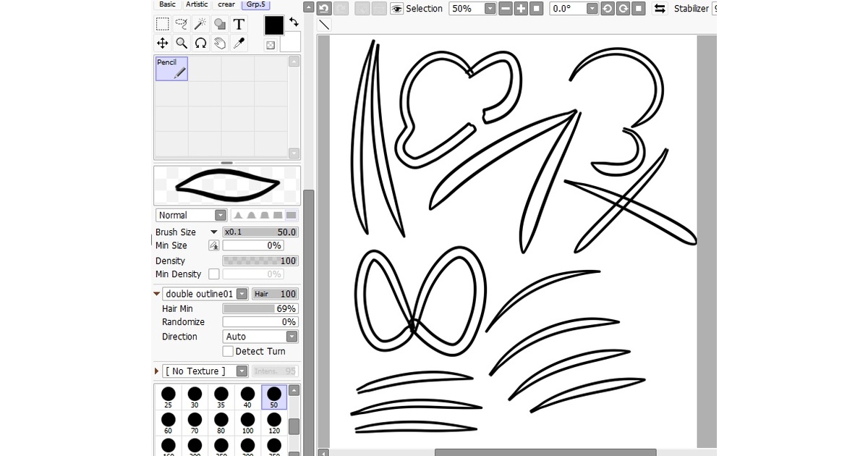
Task: Swap foreground and background colors
Action: point(294,22)
